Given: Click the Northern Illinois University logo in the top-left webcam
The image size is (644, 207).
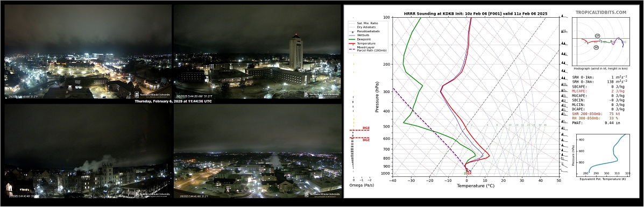Looking at the screenshot, I should click(x=152, y=94).
